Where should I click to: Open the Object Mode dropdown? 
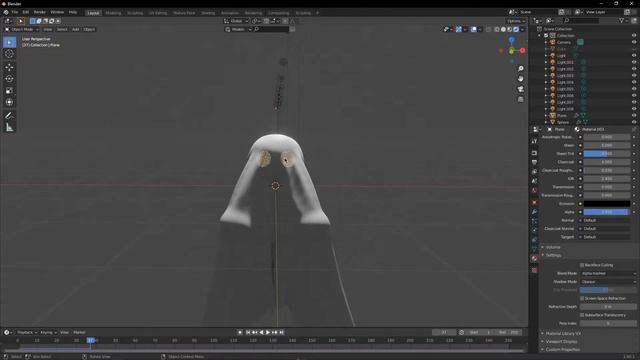click(x=22, y=29)
